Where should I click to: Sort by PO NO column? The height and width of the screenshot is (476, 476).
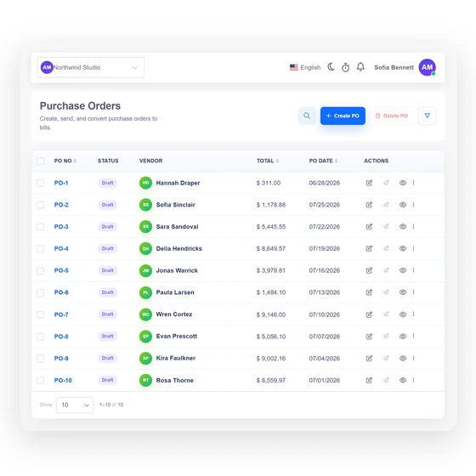coord(65,161)
